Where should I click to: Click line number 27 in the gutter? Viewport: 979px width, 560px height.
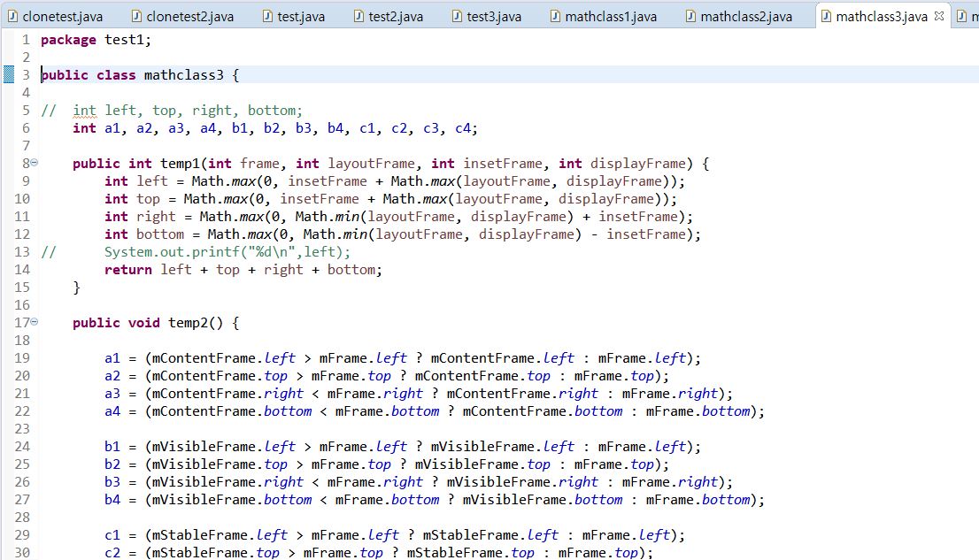coord(22,500)
